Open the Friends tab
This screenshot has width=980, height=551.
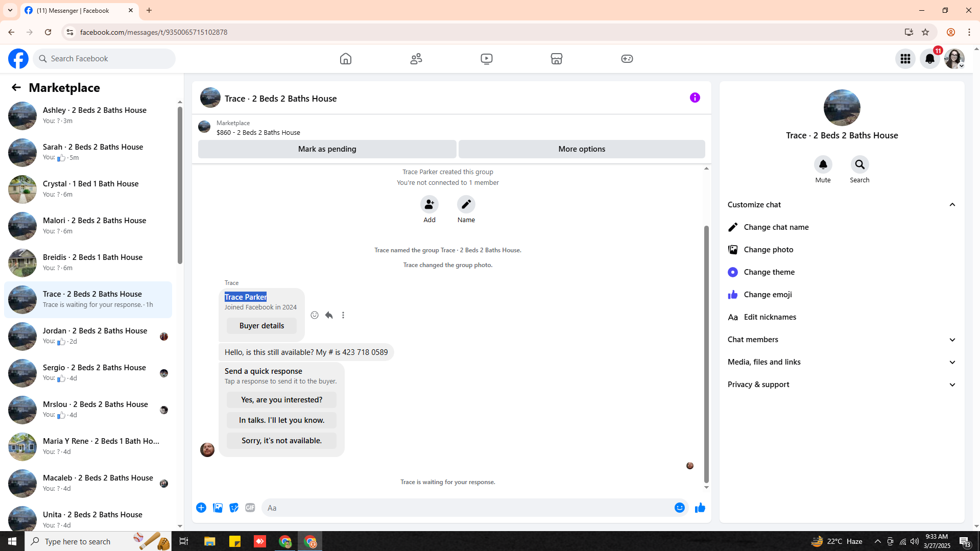click(x=416, y=59)
